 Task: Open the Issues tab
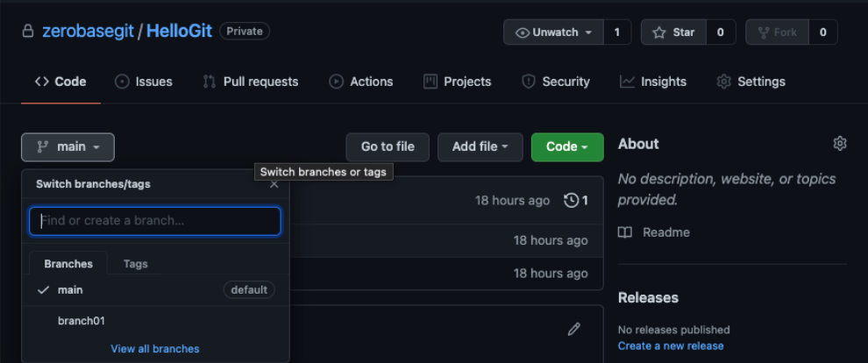pyautogui.click(x=144, y=82)
